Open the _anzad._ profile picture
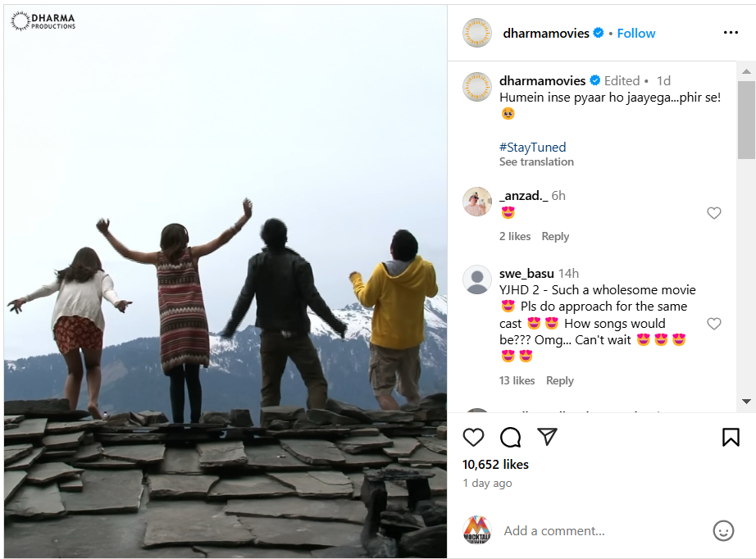Image resolution: width=756 pixels, height=559 pixels. (477, 202)
